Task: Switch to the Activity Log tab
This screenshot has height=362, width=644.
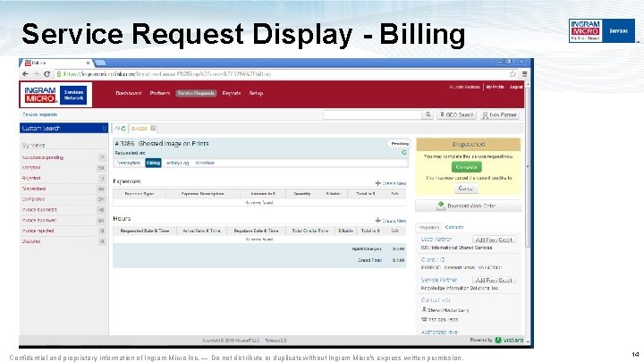Action: pyautogui.click(x=177, y=163)
